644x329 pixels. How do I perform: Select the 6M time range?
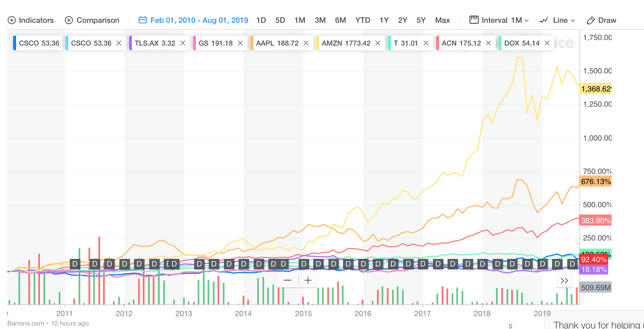click(340, 20)
